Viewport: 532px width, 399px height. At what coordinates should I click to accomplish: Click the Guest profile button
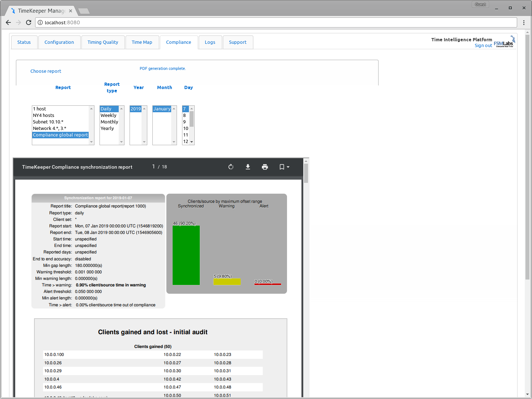point(480,4)
